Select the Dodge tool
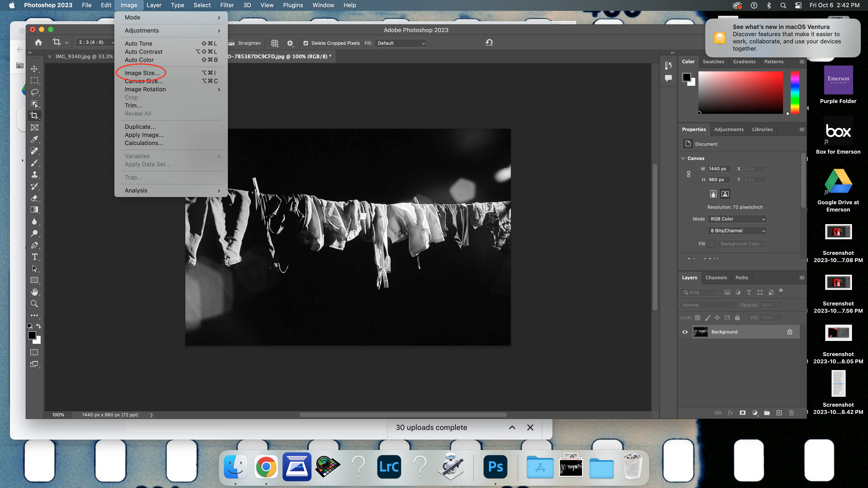This screenshot has height=488, width=868. (x=34, y=233)
